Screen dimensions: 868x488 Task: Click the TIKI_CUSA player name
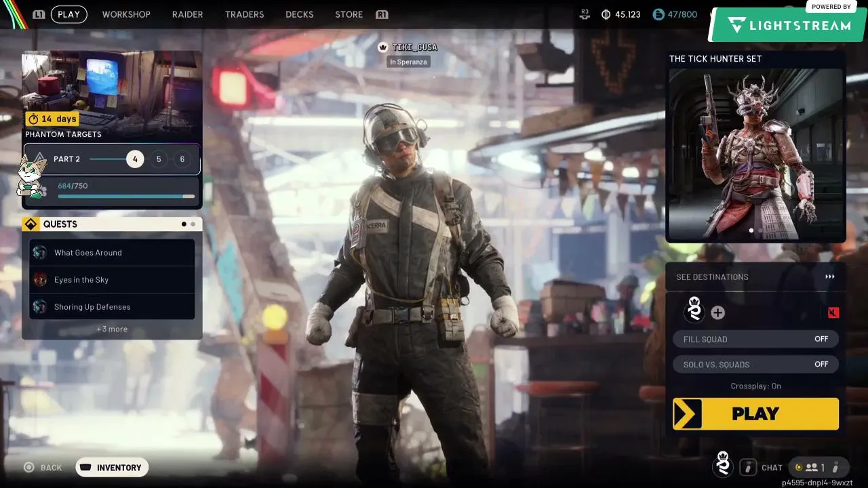tap(414, 47)
